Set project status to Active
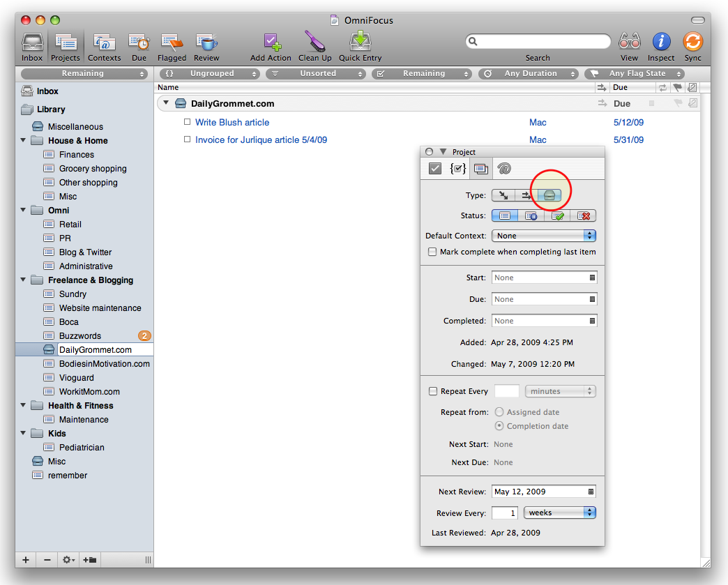 click(x=505, y=216)
